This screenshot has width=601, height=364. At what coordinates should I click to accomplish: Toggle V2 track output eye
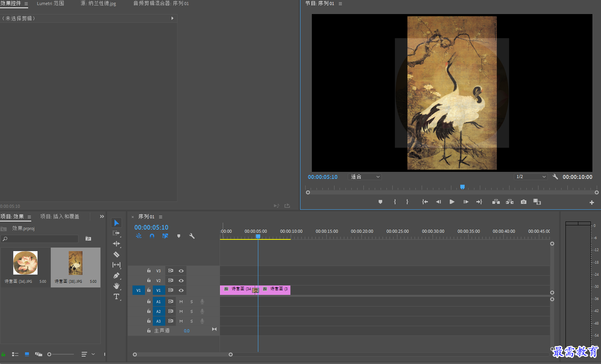pyautogui.click(x=181, y=280)
